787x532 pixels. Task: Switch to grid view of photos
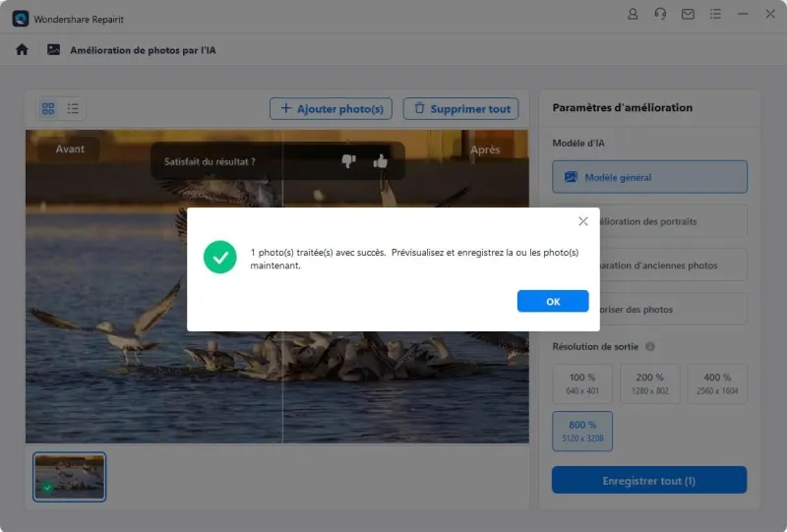tap(47, 108)
